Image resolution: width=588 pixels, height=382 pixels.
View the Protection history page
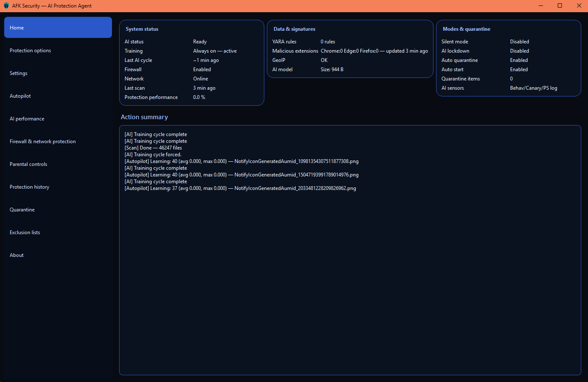point(29,187)
